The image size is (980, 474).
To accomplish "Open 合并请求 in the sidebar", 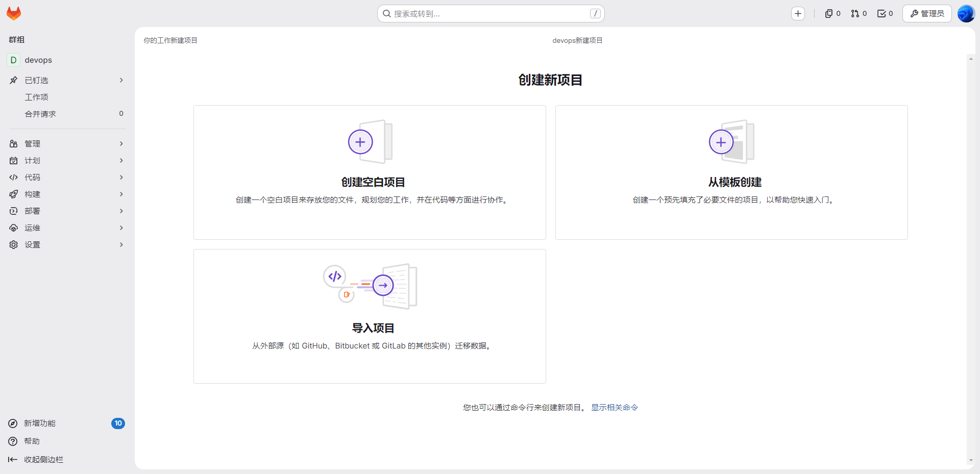I will 66,114.
